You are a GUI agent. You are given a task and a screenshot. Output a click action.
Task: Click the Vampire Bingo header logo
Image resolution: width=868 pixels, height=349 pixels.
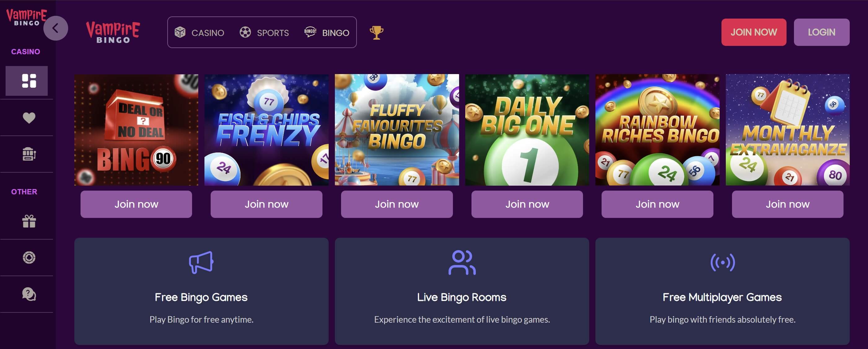(x=113, y=32)
